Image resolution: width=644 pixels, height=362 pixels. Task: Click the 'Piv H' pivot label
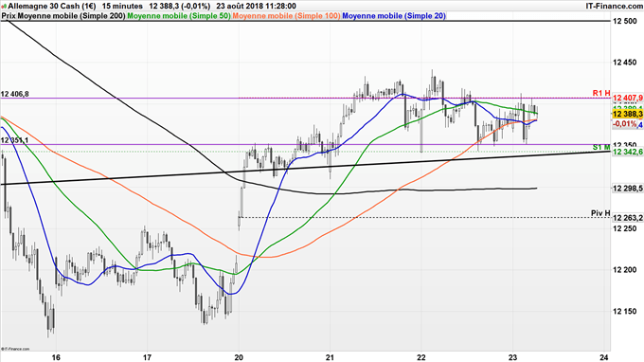[600, 213]
